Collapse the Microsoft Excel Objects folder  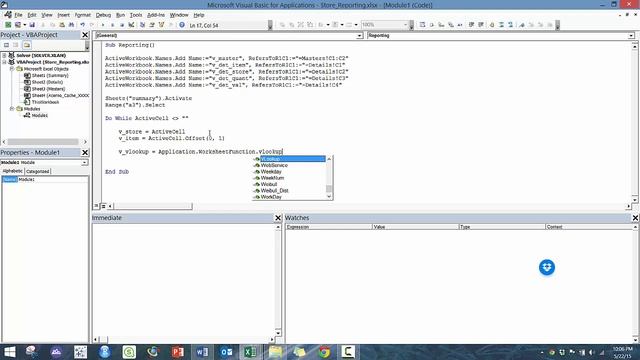pyautogui.click(x=12, y=69)
